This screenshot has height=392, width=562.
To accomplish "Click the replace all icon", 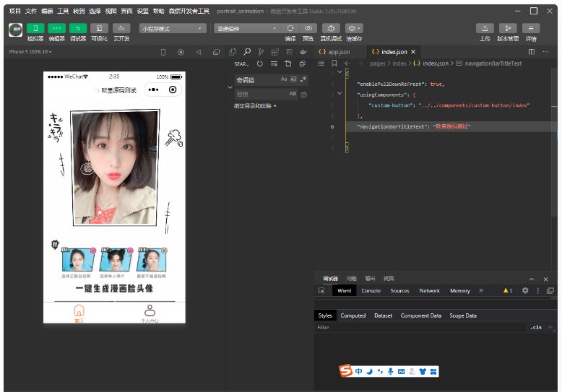I will [303, 95].
